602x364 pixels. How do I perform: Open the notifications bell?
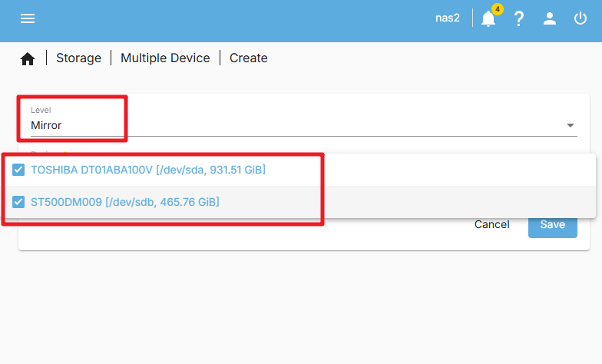point(488,18)
